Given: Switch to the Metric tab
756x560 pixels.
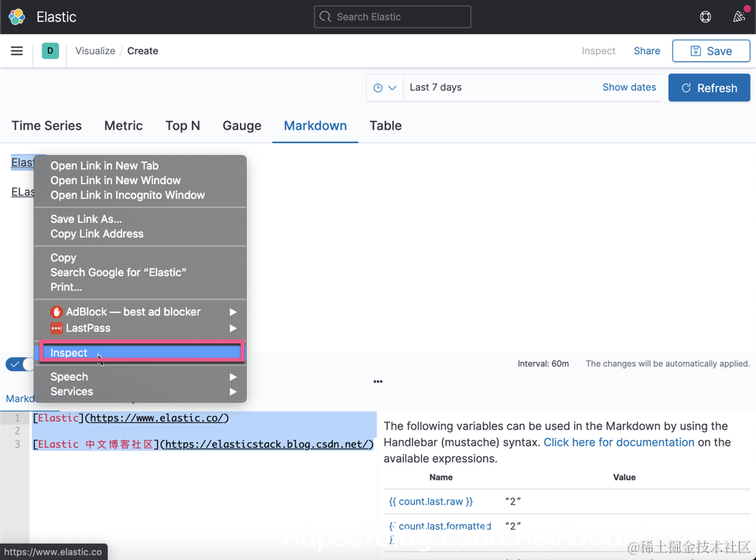Looking at the screenshot, I should click(x=124, y=126).
